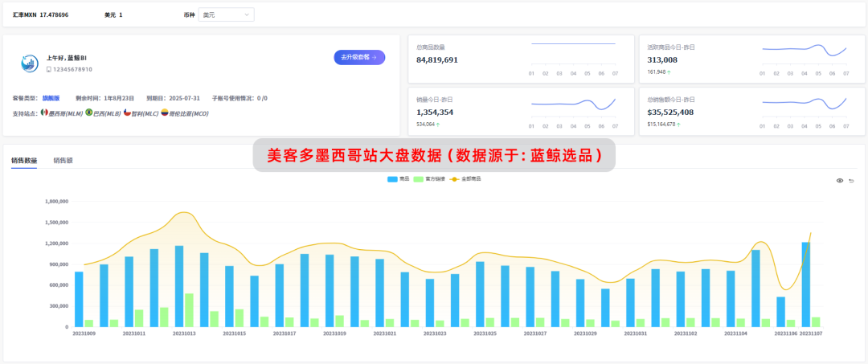Click the Colombia flag icon for 哥伦比亚(MCO)
Viewport: 868px width, 364px height.
click(x=164, y=112)
